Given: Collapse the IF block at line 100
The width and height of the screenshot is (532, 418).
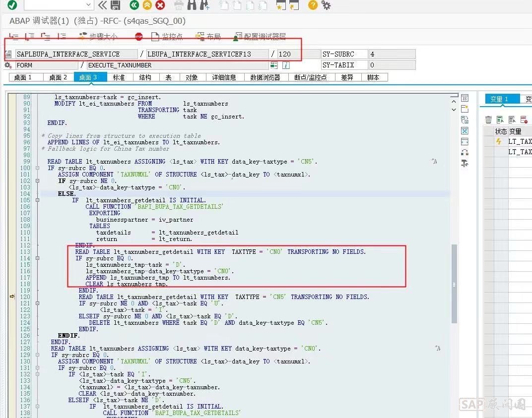Looking at the screenshot, I should click(37, 168).
